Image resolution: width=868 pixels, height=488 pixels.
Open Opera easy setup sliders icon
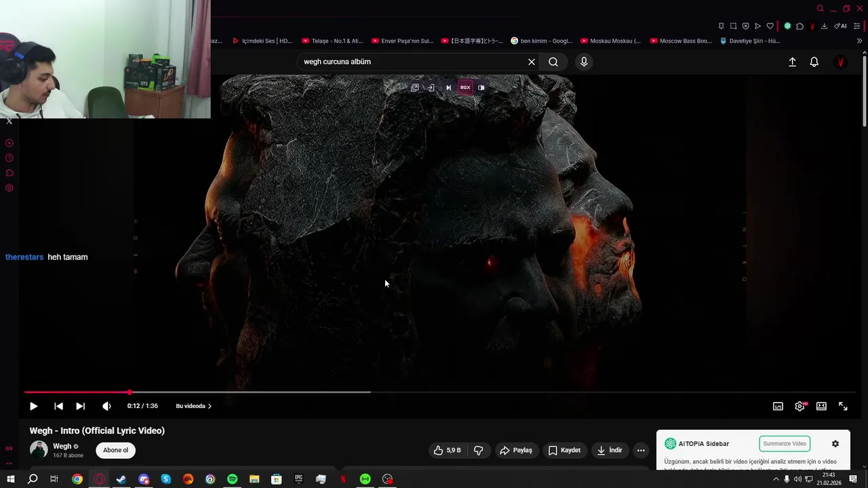[857, 26]
